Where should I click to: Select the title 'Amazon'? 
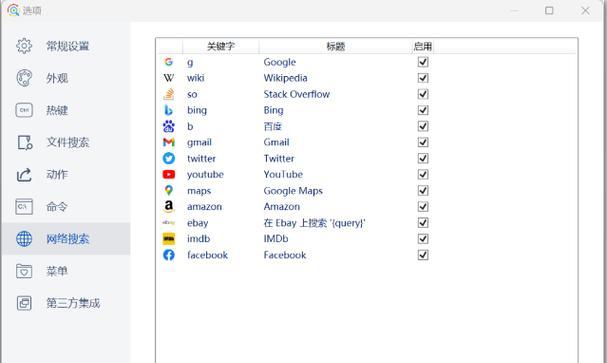tap(281, 207)
